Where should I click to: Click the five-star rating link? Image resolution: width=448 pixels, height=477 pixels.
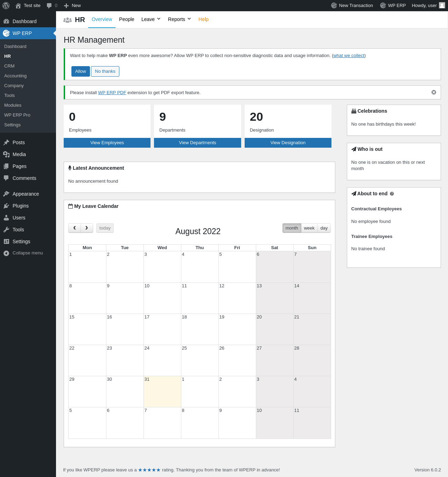tap(149, 470)
